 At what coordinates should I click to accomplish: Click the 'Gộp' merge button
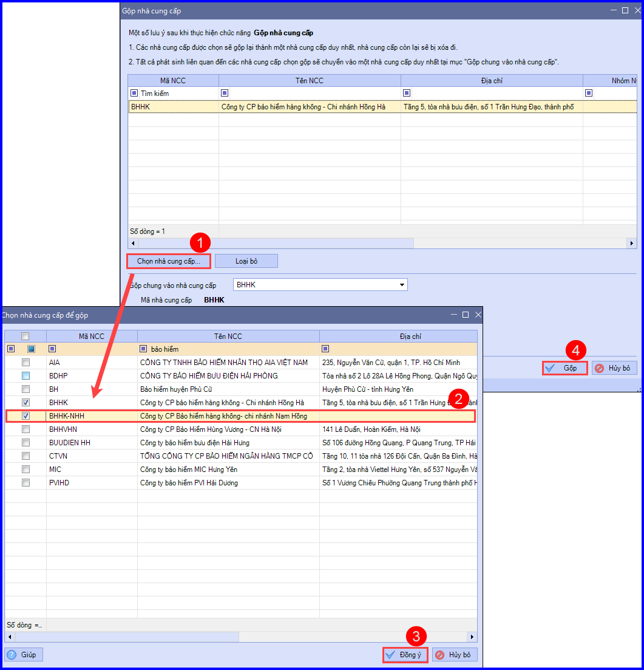(564, 368)
